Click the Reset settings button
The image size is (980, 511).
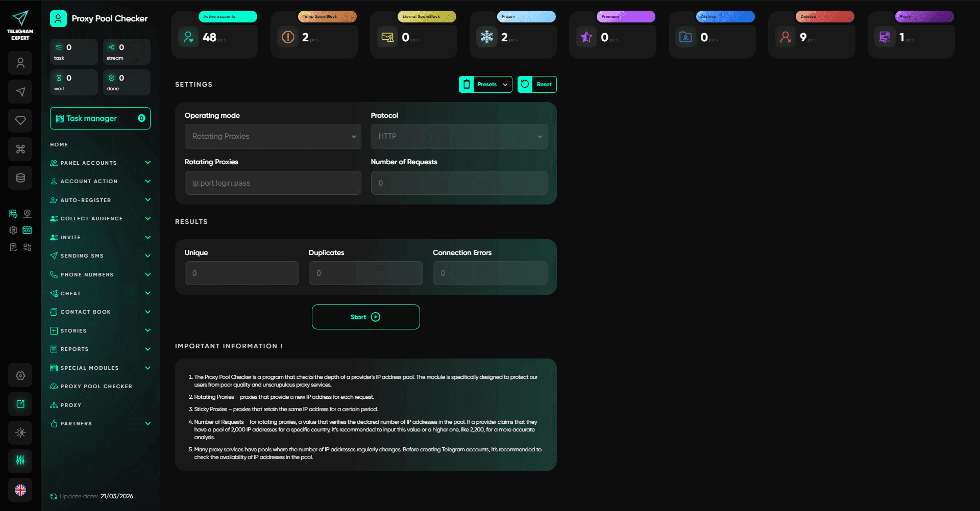point(537,85)
